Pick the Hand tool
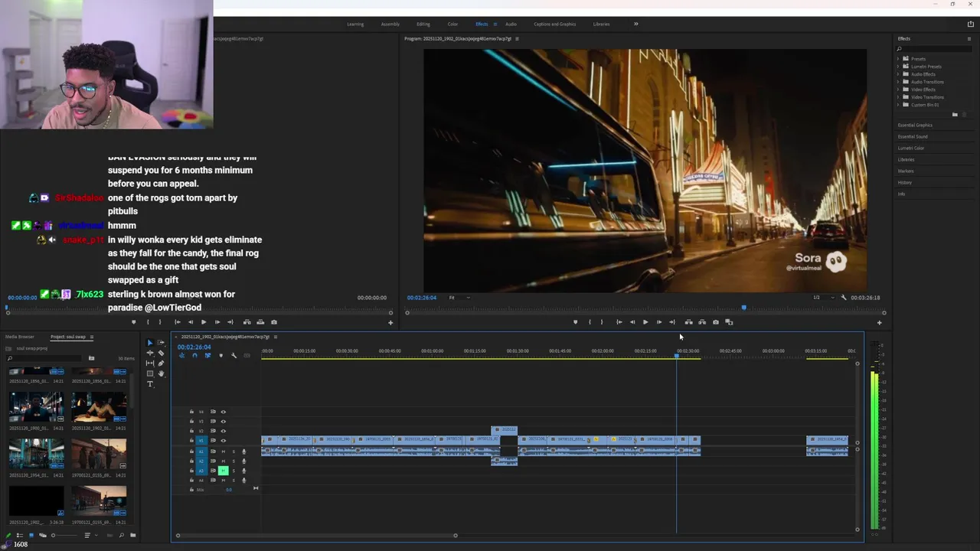 click(161, 374)
